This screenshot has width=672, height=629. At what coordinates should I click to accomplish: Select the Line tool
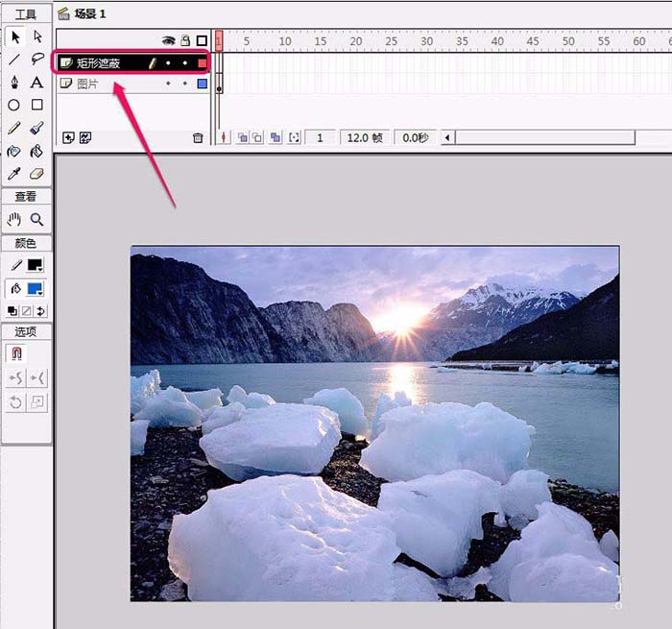(14, 60)
